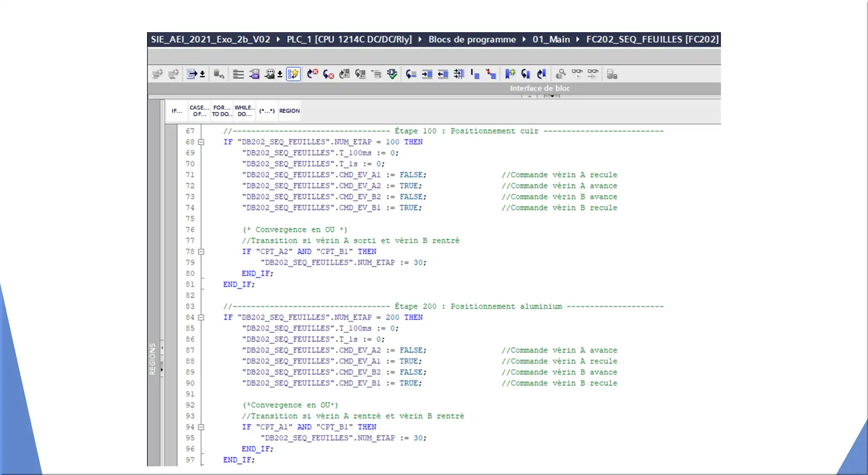Click the page-with-arrow toolbar icon
This screenshot has width=868, height=475.
[192, 74]
